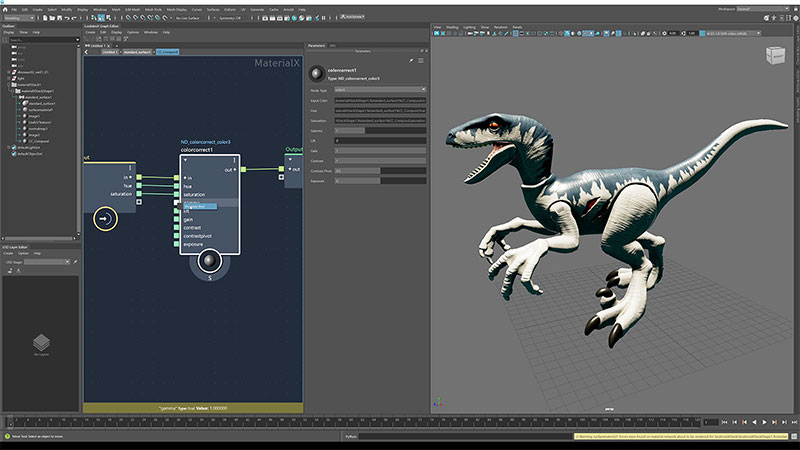The width and height of the screenshot is (800, 450).
Task: Click CC_Compound breadcrumb button
Action: tap(167, 52)
